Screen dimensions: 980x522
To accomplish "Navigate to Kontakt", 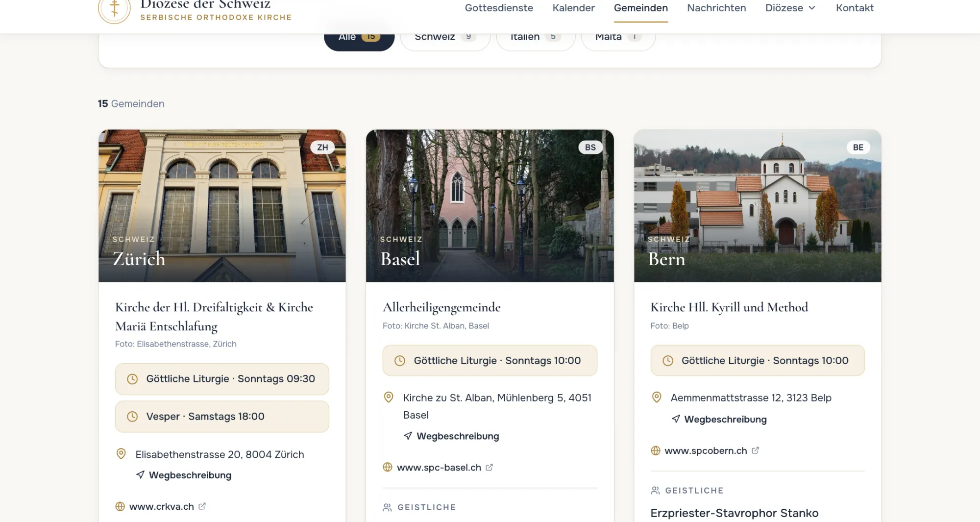I will pos(855,8).
